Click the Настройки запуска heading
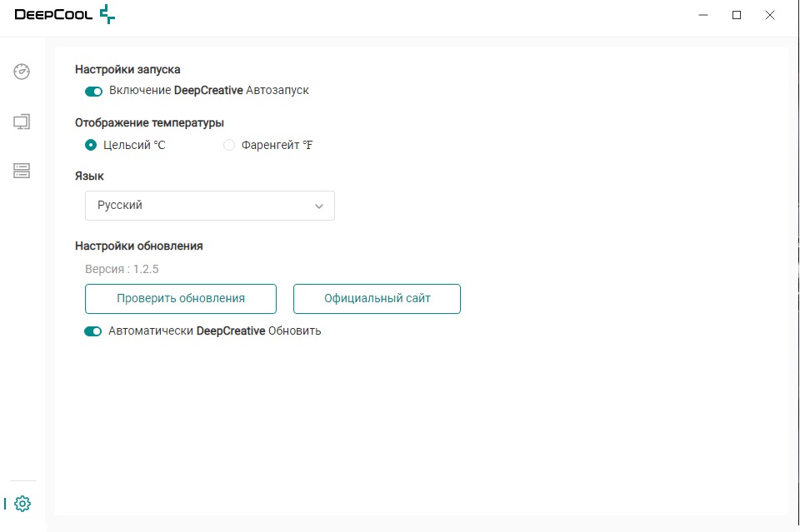Screen dimensions: 800x532 [x=127, y=69]
